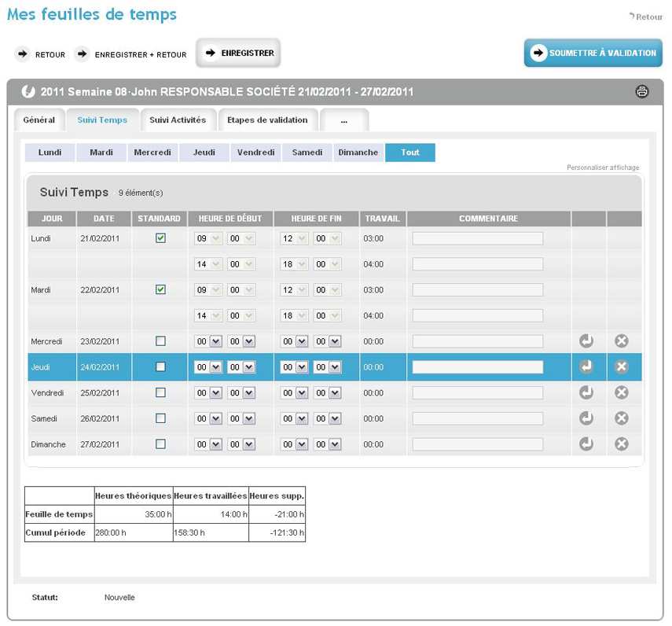The image size is (672, 626).
Task: Click the comment field for Samedi
Action: pos(477,418)
